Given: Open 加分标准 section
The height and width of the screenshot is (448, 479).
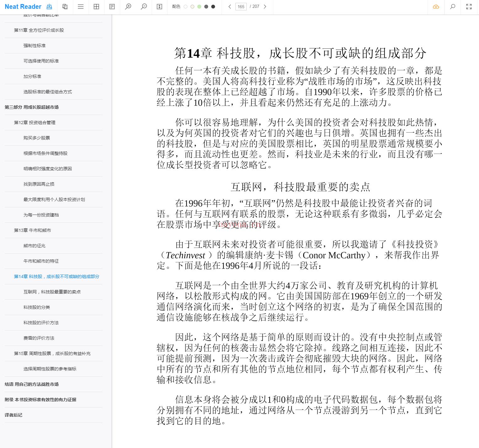Looking at the screenshot, I should coord(32,76).
